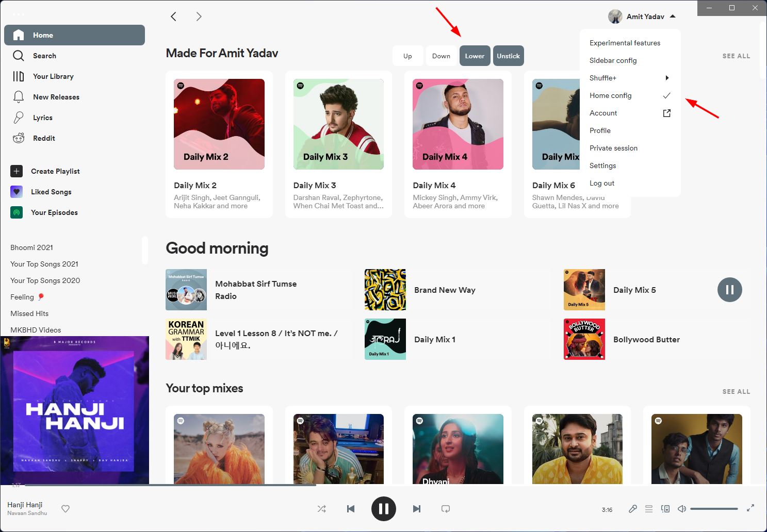Click Create Playlist plus icon
Screen dimensions: 767x532
[x=17, y=171]
